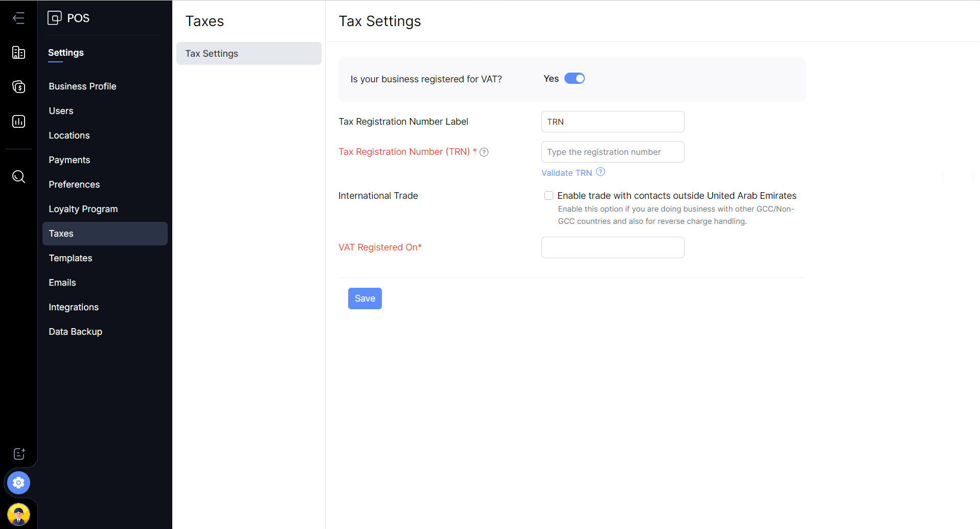Viewport: 980px width, 529px height.
Task: Click the help icon next to Validate TRN
Action: [601, 172]
